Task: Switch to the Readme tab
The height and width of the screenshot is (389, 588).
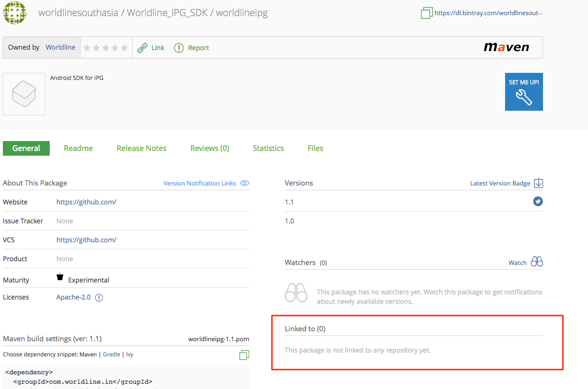Action: coord(78,148)
